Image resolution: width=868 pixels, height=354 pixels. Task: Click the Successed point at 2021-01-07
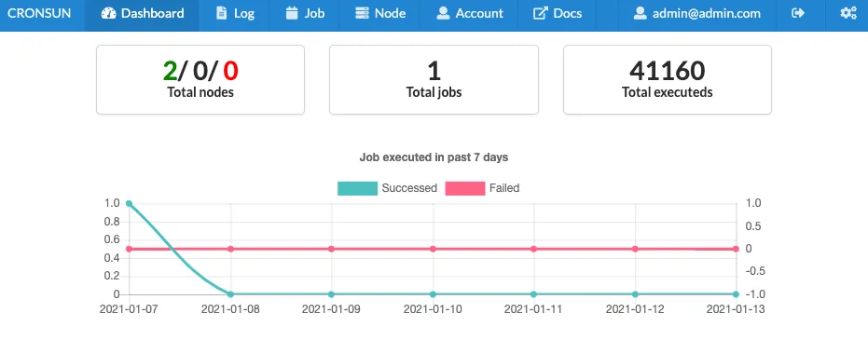pos(129,203)
